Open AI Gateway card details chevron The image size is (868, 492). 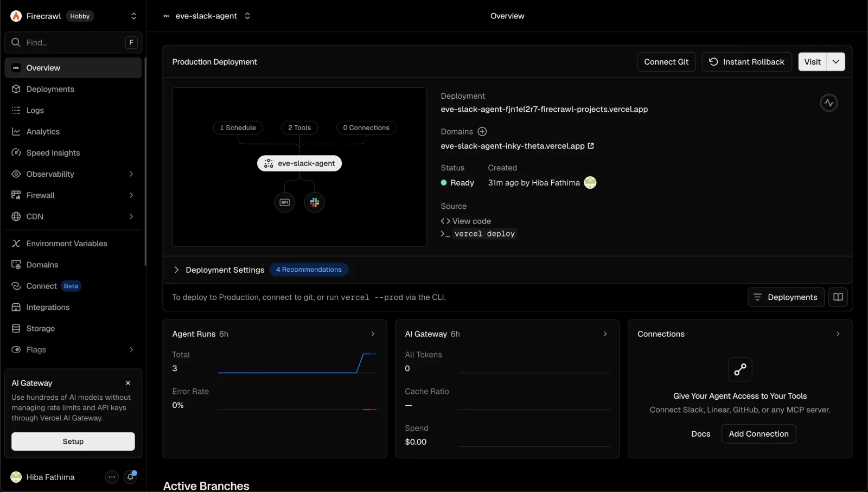tap(605, 334)
